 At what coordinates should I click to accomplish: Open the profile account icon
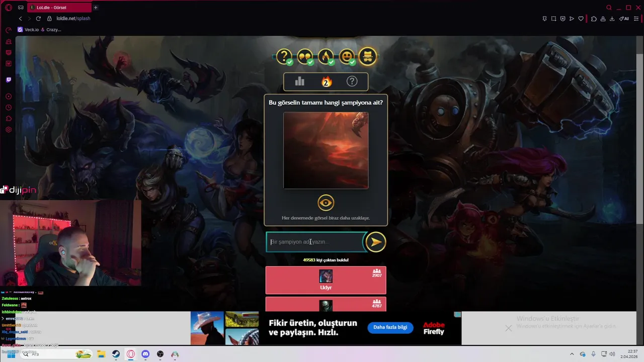[603, 19]
